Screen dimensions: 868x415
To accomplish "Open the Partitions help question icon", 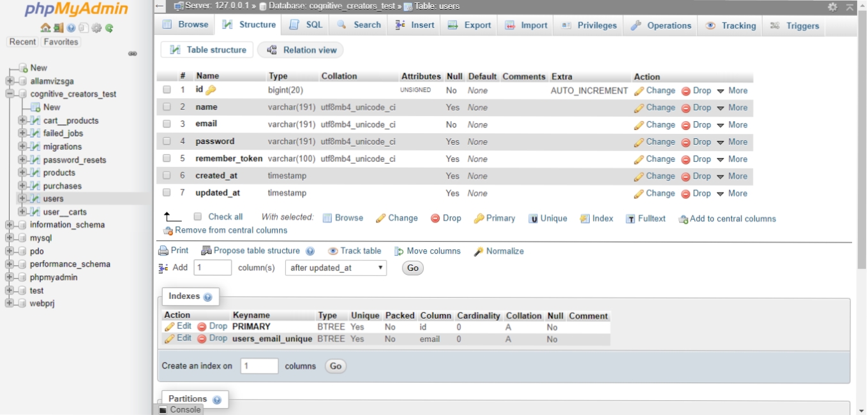I will tap(217, 400).
